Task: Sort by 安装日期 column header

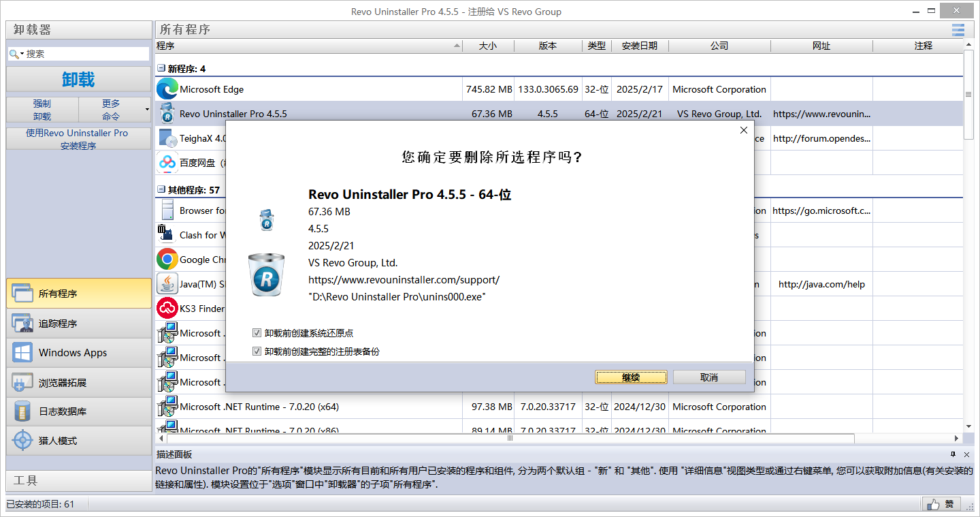Action: (640, 46)
